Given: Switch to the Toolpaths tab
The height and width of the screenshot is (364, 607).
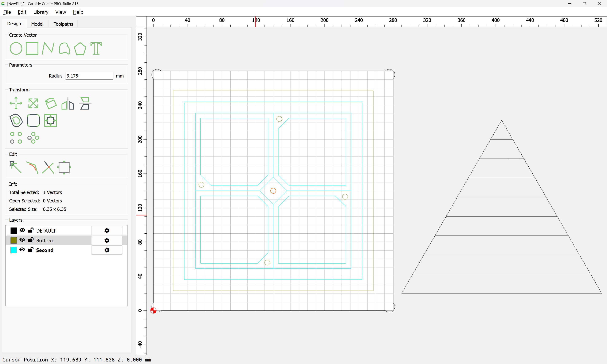Looking at the screenshot, I should pos(63,24).
